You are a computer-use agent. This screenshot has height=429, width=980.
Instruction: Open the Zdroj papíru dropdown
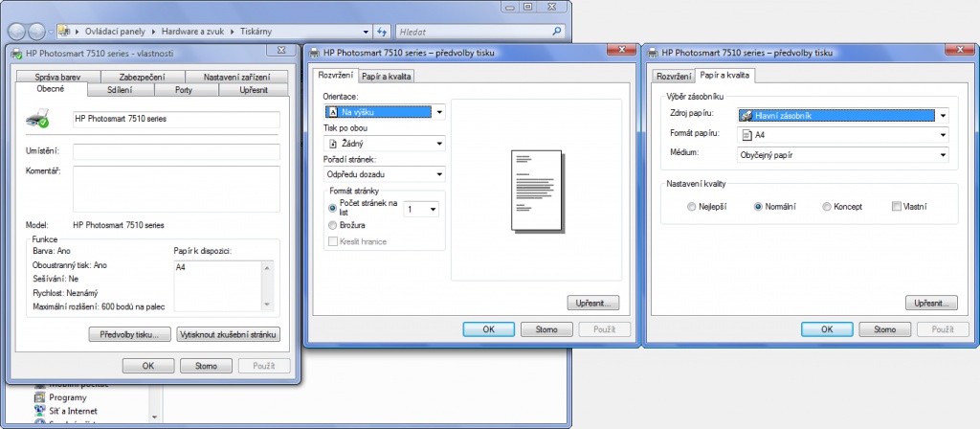coord(943,116)
